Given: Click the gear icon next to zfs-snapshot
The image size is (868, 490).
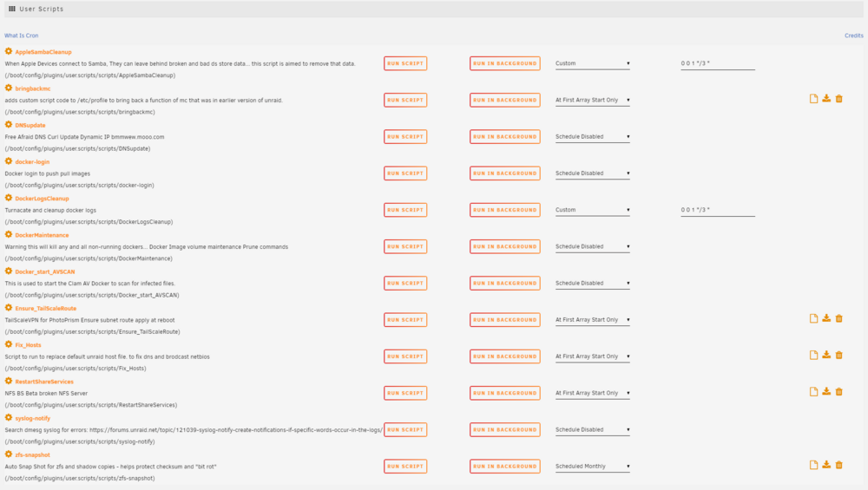Looking at the screenshot, I should click(x=9, y=454).
